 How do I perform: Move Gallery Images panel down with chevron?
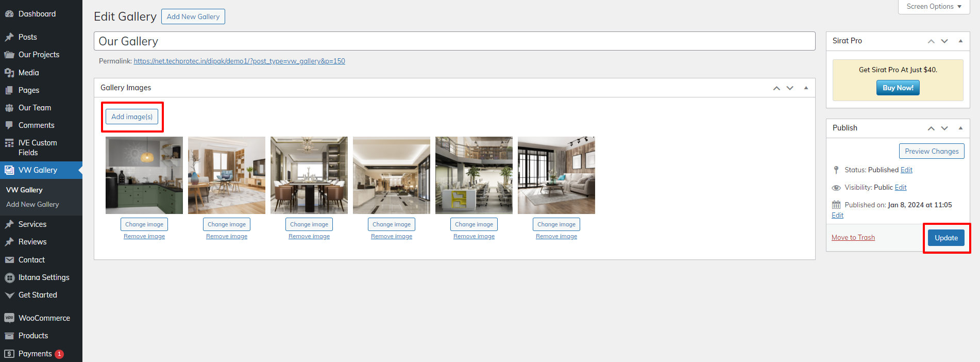tap(790, 88)
